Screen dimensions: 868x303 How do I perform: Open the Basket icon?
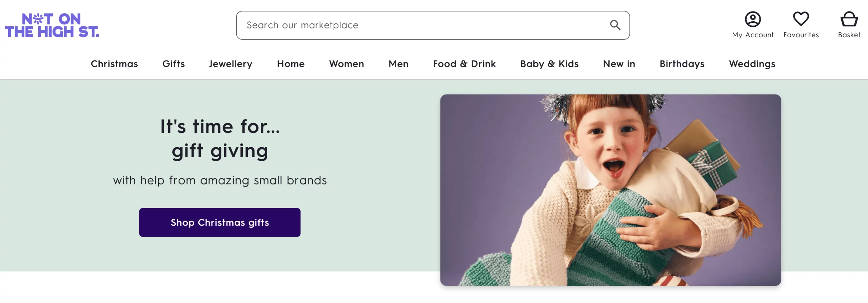click(849, 19)
